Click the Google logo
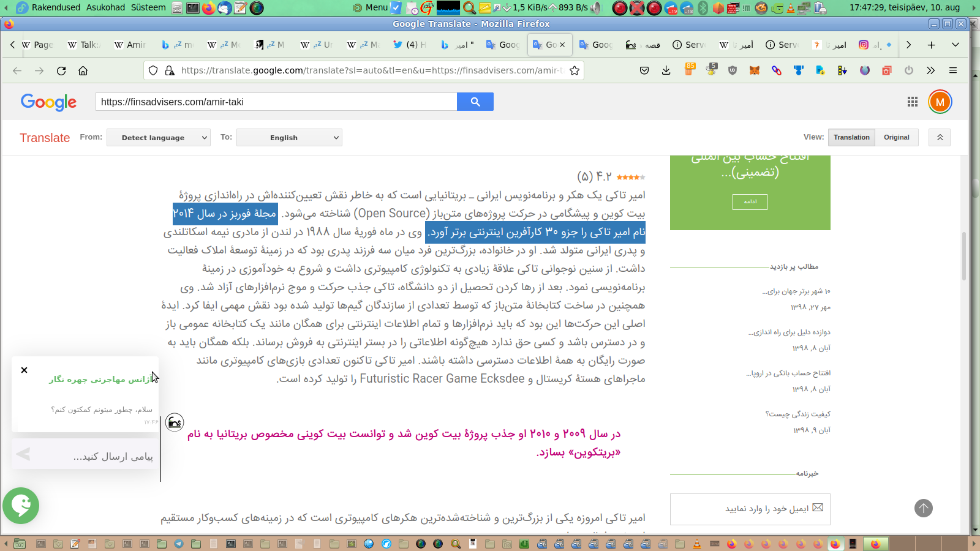This screenshot has height=551, width=980. coord(49,102)
